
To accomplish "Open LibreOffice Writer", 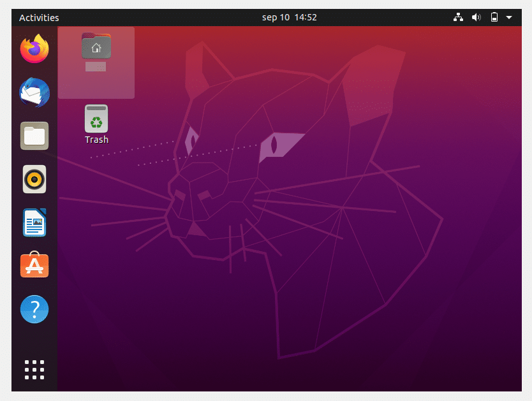I will (34, 222).
